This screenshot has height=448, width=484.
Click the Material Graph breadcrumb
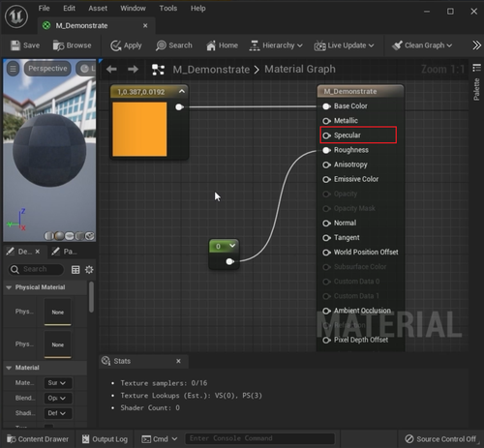click(x=300, y=69)
